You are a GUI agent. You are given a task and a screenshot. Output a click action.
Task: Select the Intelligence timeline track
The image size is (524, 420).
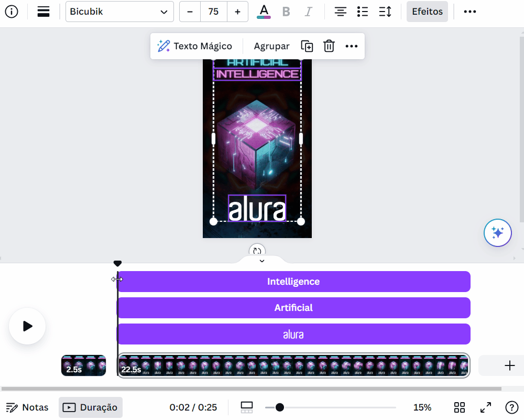click(293, 282)
